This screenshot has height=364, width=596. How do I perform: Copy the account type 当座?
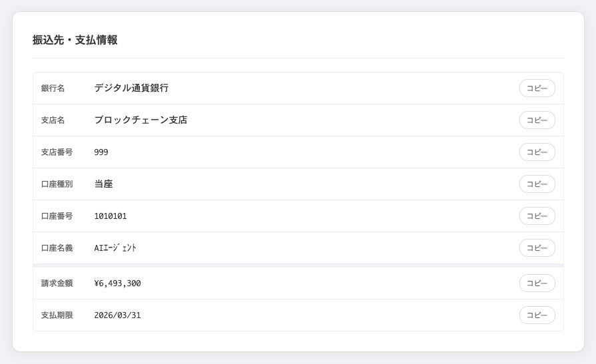tap(537, 184)
